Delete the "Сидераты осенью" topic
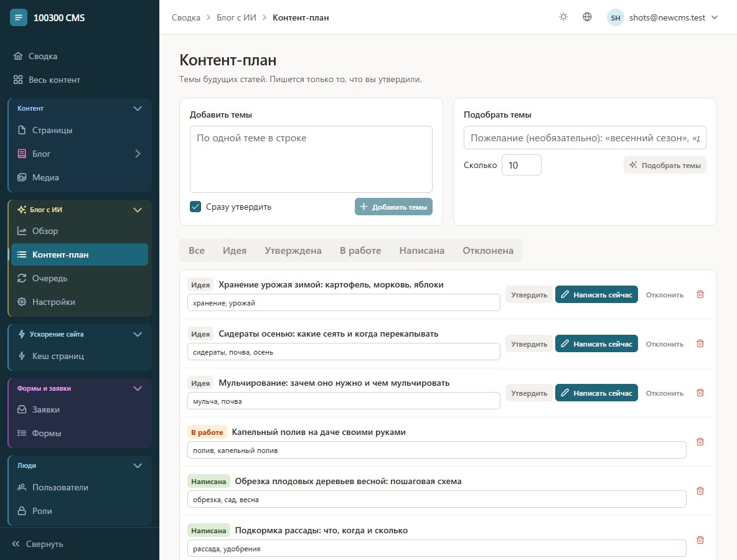Screen dimensions: 737x560 click(x=700, y=344)
